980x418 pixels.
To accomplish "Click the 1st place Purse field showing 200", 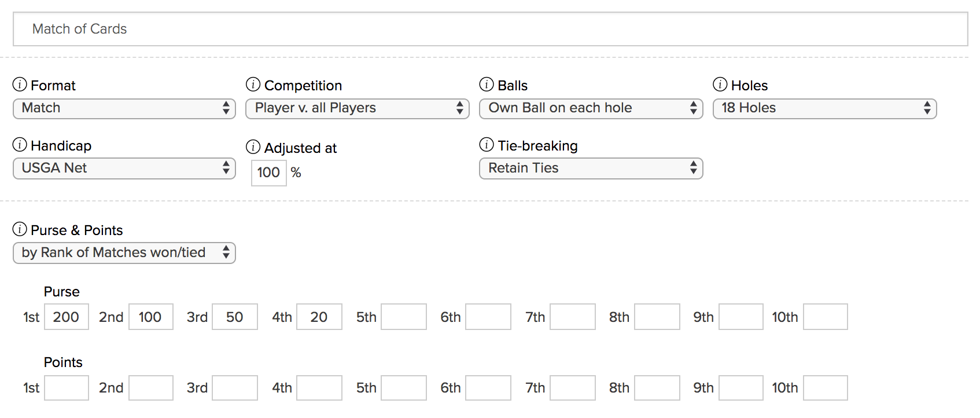I will click(x=66, y=317).
